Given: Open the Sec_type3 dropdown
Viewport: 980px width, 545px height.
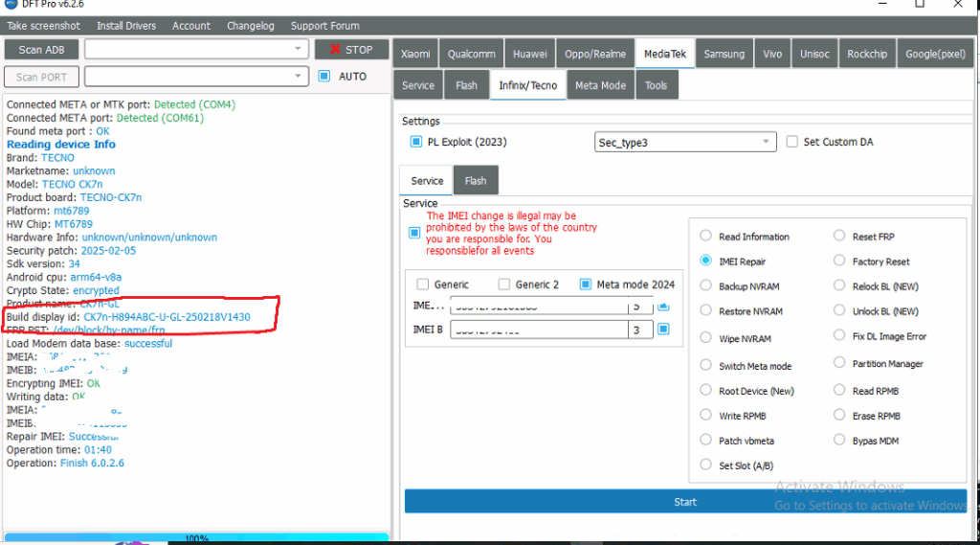Looking at the screenshot, I should coord(685,142).
